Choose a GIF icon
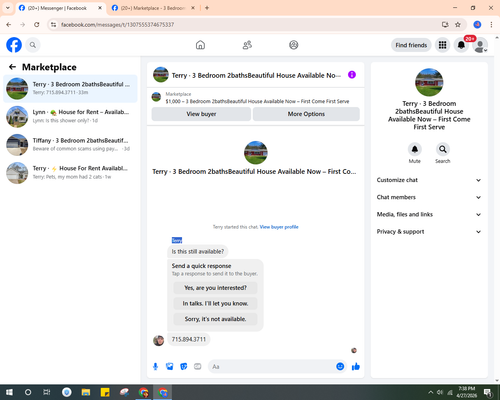 pos(198,367)
